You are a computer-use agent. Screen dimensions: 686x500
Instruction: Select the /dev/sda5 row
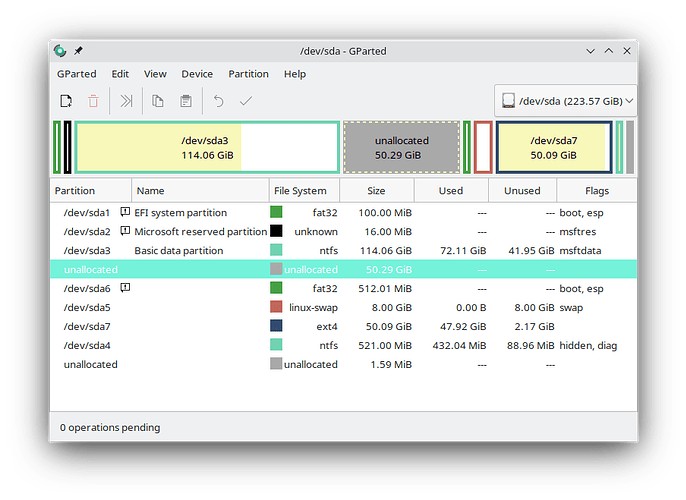pos(343,308)
